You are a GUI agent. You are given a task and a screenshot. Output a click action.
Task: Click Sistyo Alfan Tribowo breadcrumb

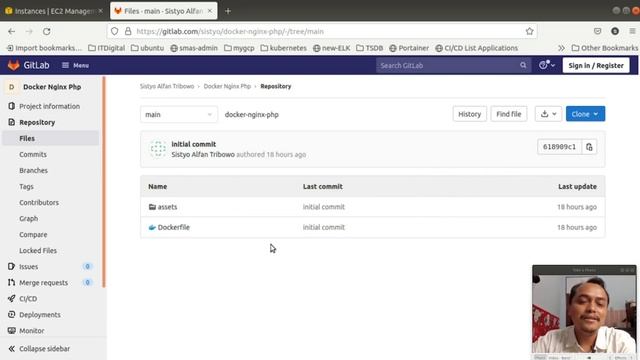click(167, 86)
